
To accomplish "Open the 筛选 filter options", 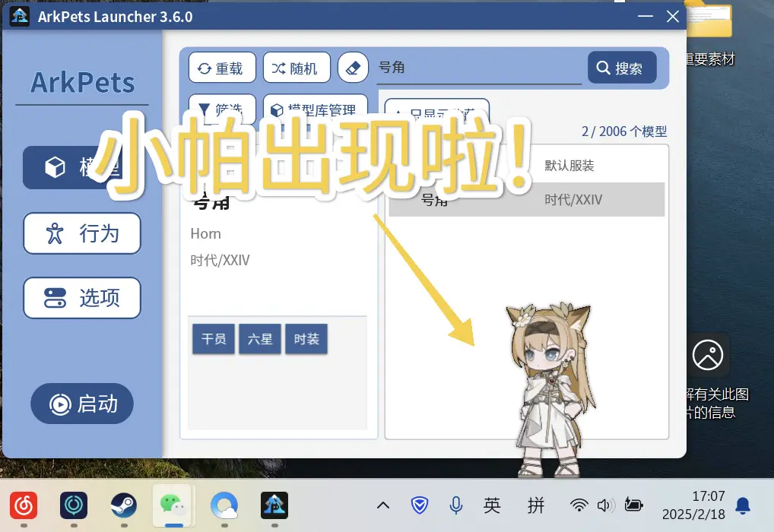I will click(222, 108).
